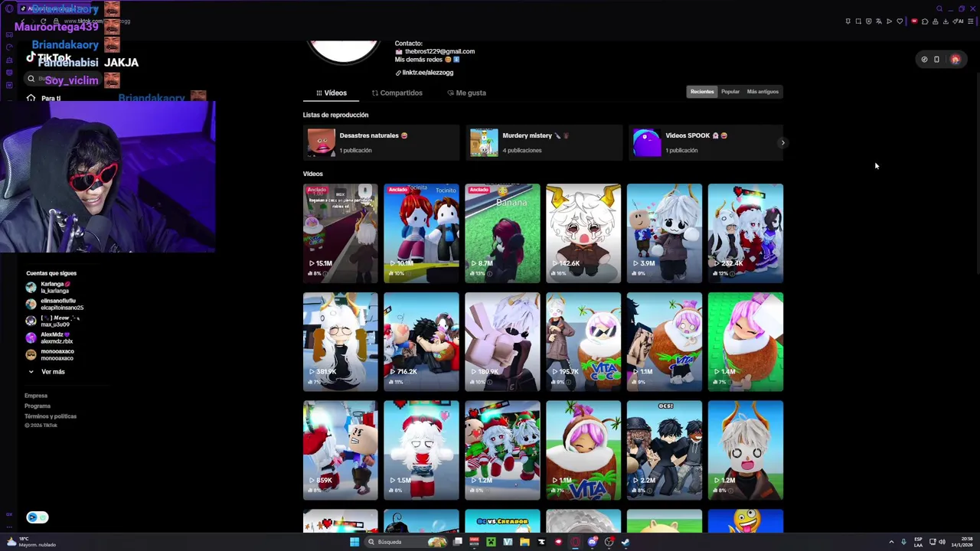Viewport: 980px width, 551px height.
Task: Switch to the Me gusta tab
Action: click(467, 93)
